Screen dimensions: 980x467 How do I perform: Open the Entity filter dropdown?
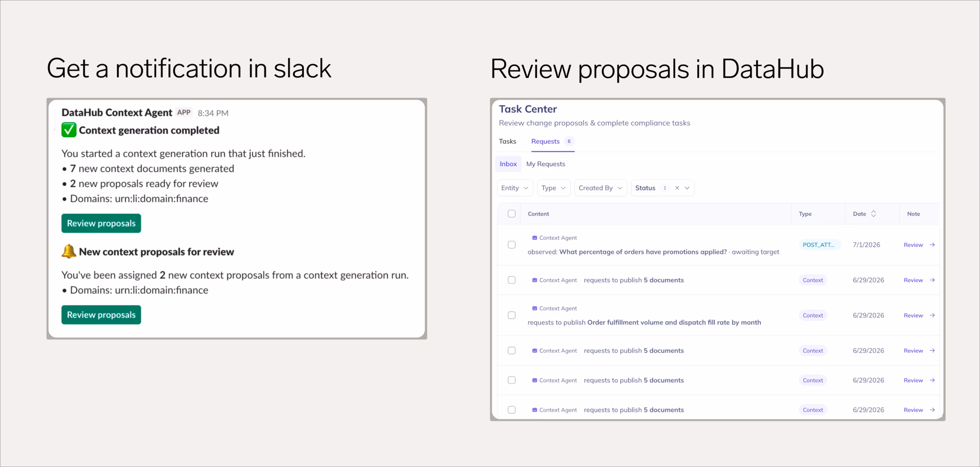pyautogui.click(x=515, y=188)
